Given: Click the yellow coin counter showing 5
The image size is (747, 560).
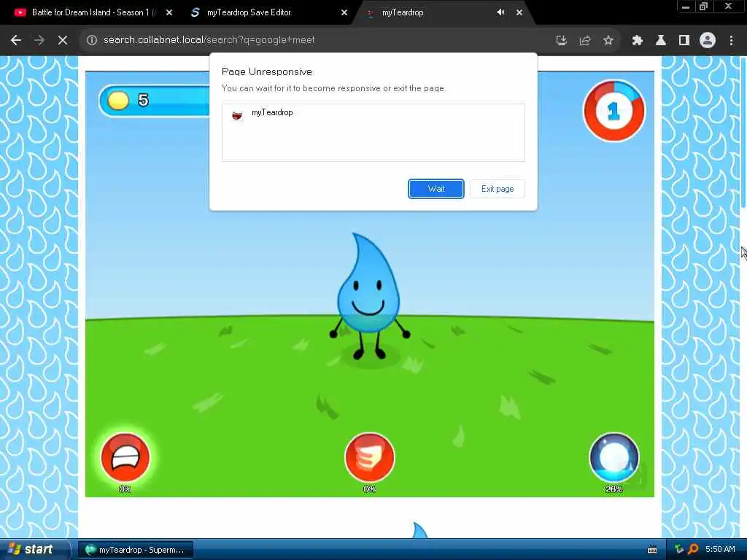Looking at the screenshot, I should coord(155,101).
